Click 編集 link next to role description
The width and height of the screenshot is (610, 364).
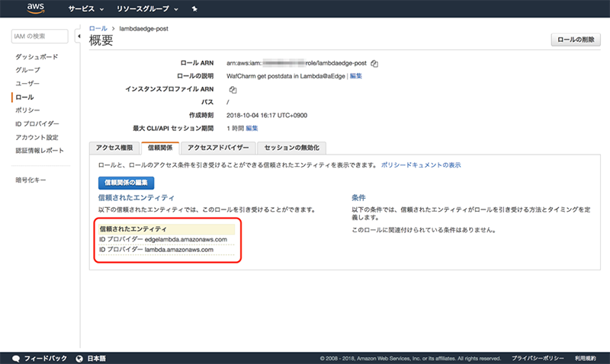tap(356, 76)
